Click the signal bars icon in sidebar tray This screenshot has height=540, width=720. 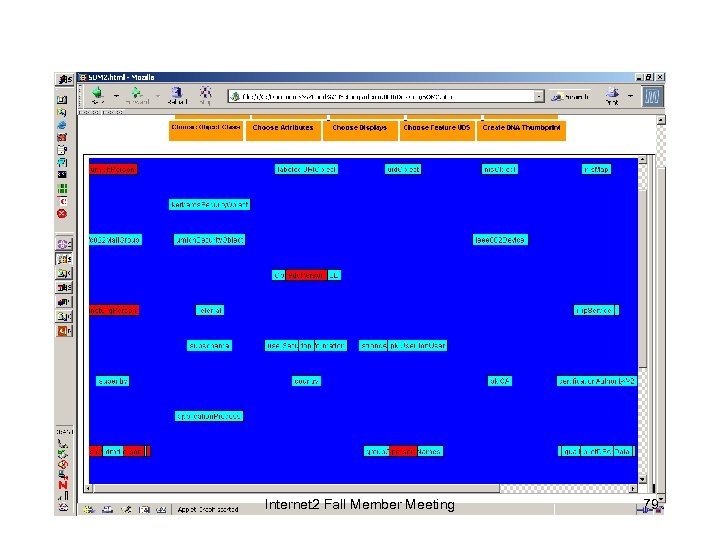pyautogui.click(x=64, y=495)
